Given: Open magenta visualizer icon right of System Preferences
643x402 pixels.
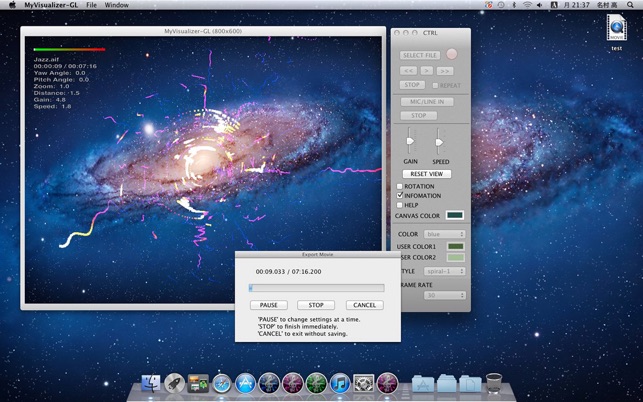Looking at the screenshot, I should click(x=387, y=384).
